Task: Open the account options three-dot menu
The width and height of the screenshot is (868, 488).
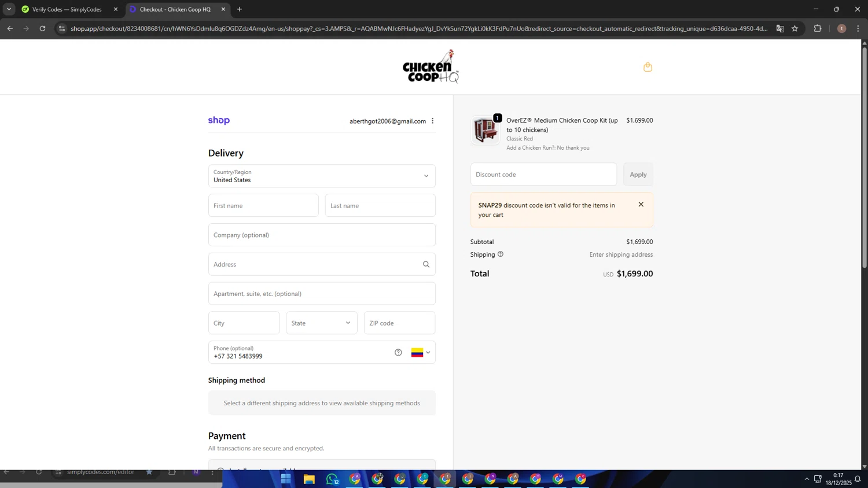Action: click(432, 121)
